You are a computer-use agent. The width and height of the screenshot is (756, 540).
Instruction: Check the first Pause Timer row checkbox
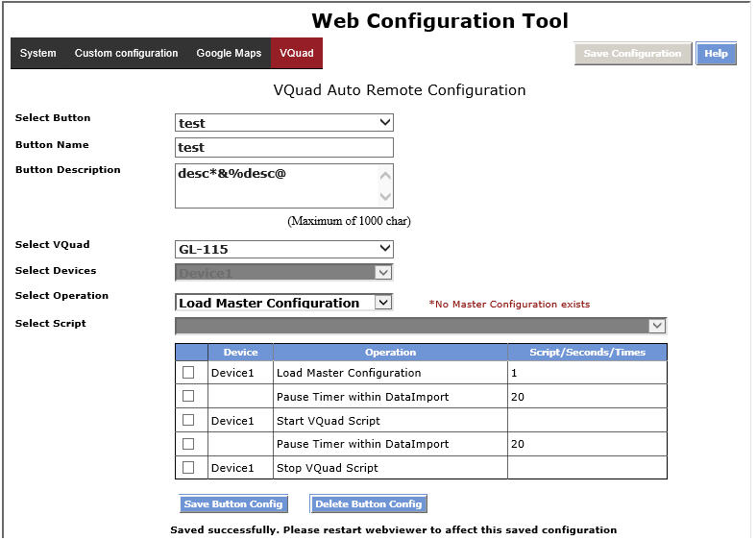click(x=188, y=396)
